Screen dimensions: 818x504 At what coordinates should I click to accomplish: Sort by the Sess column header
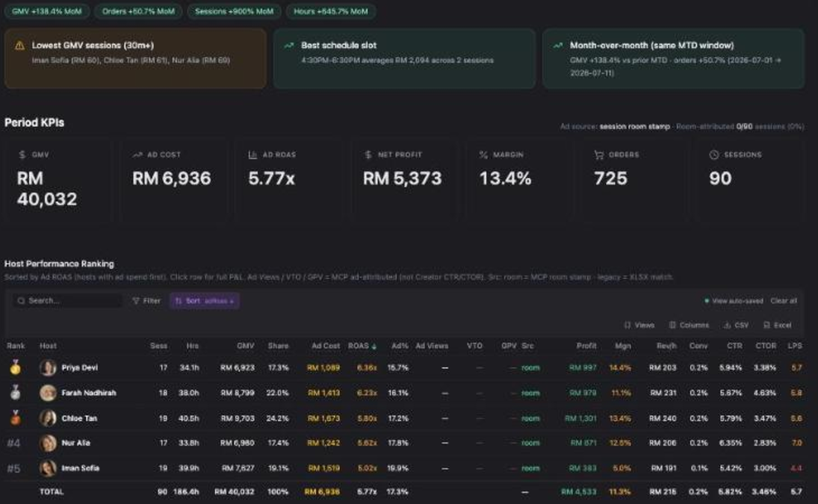click(x=158, y=346)
